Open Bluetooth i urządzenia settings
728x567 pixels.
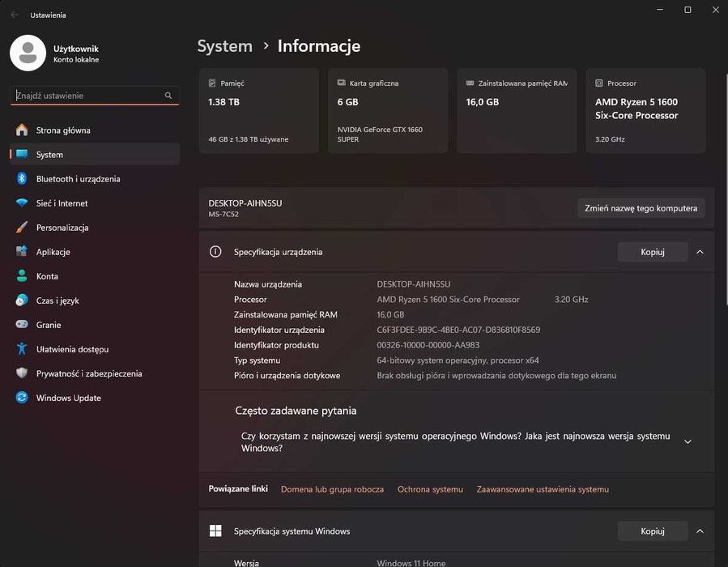95,179
